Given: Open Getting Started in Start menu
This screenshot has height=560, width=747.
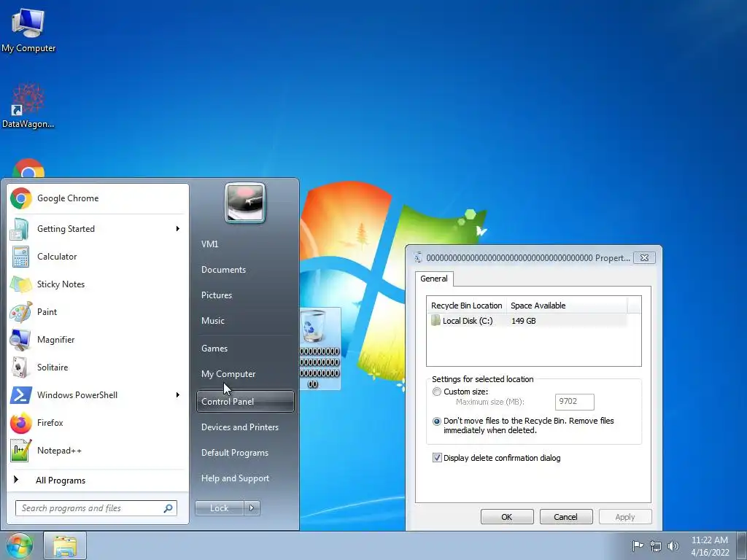Looking at the screenshot, I should pos(98,229).
